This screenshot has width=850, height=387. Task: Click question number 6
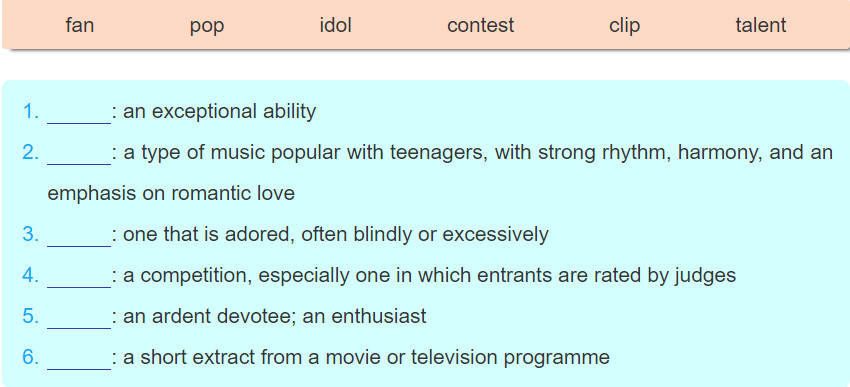[x=31, y=358]
